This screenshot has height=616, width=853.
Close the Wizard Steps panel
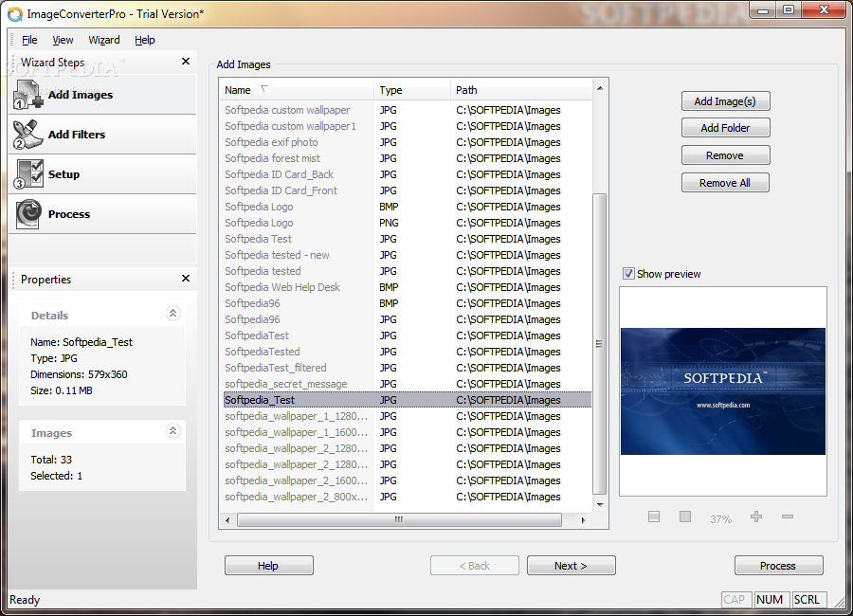[186, 62]
